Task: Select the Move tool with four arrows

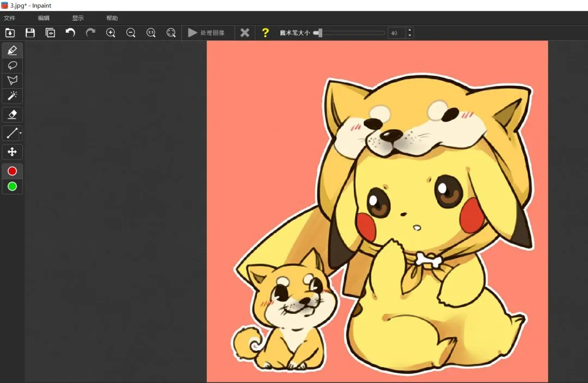Action: click(x=12, y=151)
